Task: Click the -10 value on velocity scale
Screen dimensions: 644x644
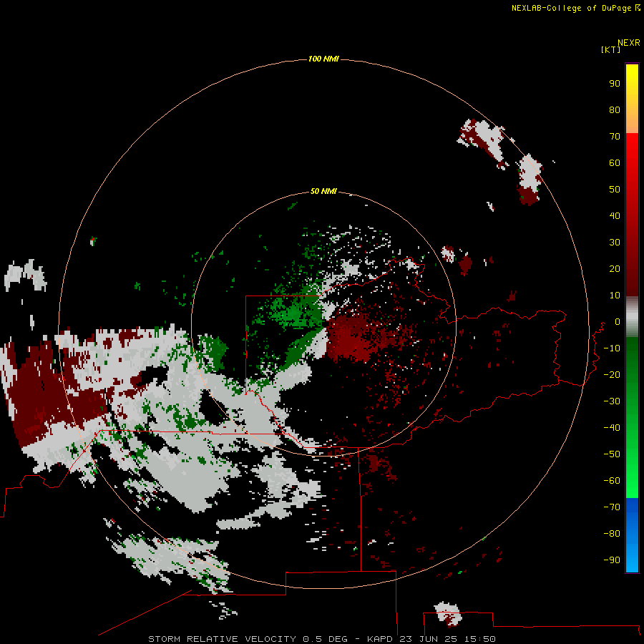Action: (612, 348)
